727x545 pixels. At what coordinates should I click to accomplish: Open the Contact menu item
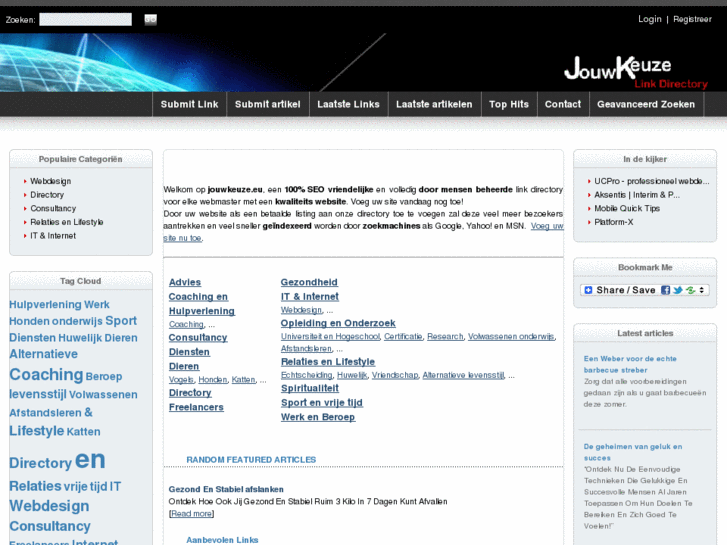tap(563, 104)
